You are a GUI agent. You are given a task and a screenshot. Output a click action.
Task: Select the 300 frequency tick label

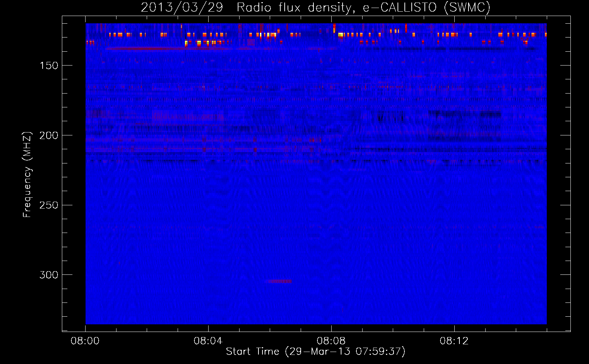49,275
